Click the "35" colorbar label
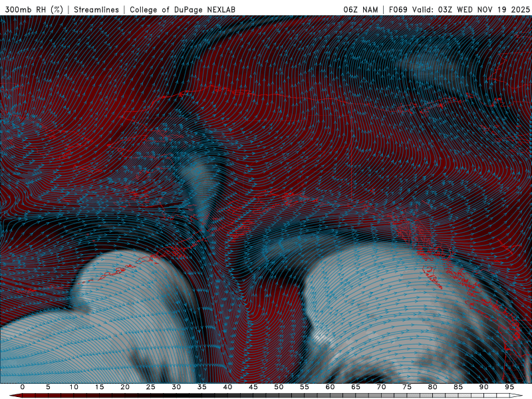The width and height of the screenshot is (532, 399). click(202, 387)
